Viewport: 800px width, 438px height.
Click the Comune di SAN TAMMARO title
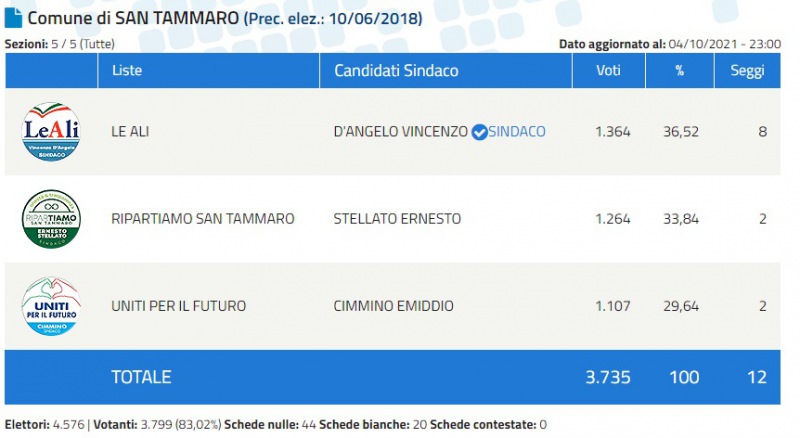point(134,19)
